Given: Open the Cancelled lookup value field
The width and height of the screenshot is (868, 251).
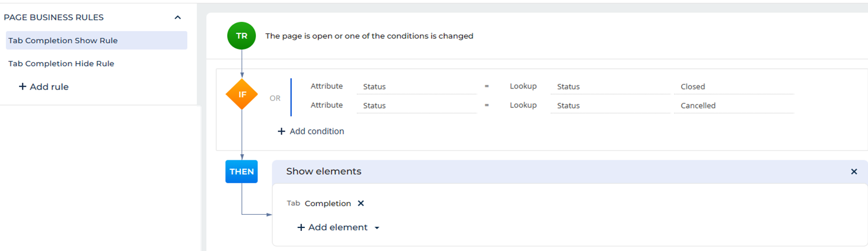Looking at the screenshot, I should [734, 106].
